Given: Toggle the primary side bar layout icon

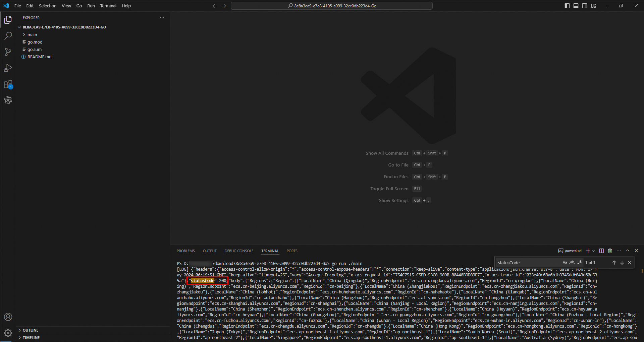Looking at the screenshot, I should click(x=567, y=6).
